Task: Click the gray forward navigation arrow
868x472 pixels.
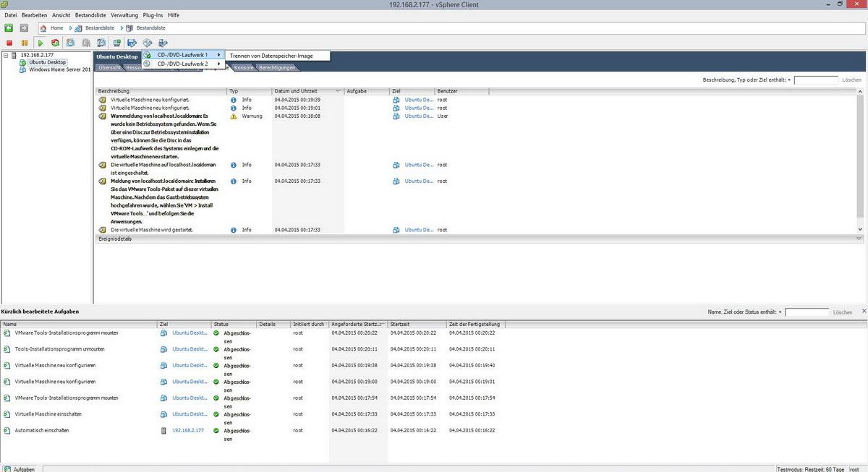Action: pyautogui.click(x=25, y=27)
